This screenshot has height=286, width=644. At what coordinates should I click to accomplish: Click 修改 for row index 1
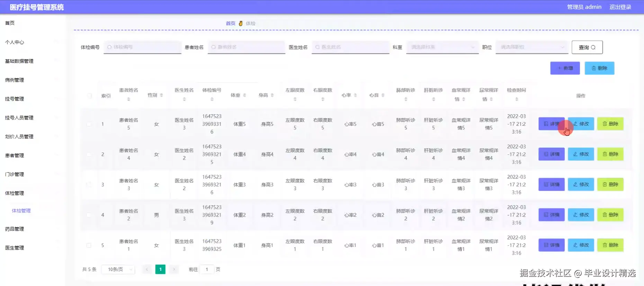tap(581, 124)
